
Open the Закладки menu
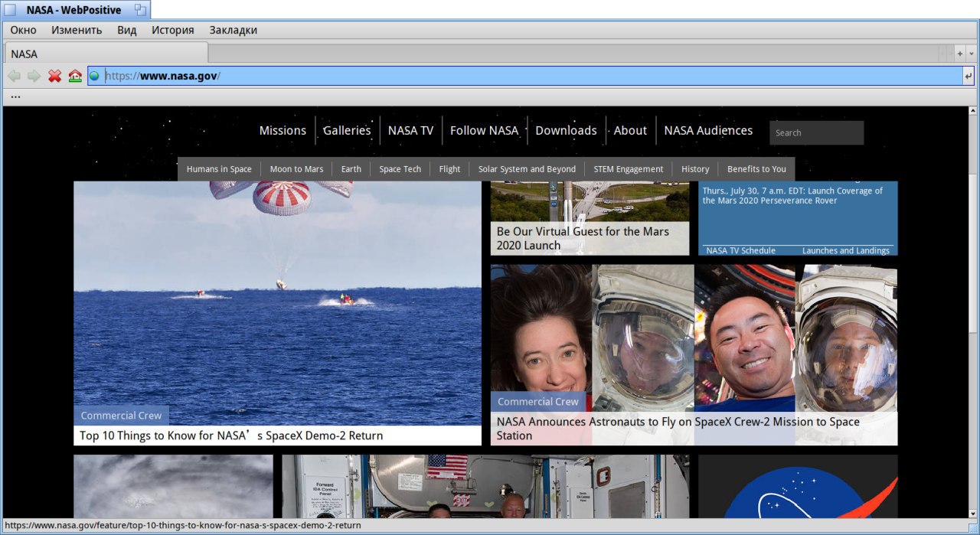233,30
